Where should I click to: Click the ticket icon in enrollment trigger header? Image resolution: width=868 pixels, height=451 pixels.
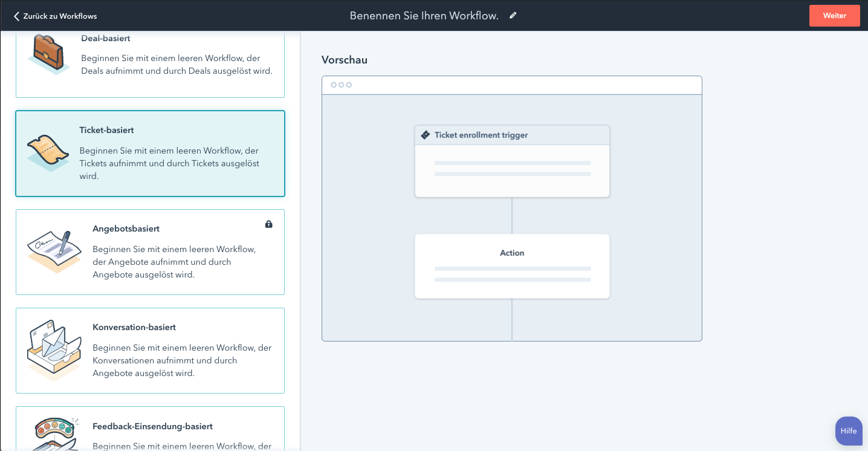point(426,135)
